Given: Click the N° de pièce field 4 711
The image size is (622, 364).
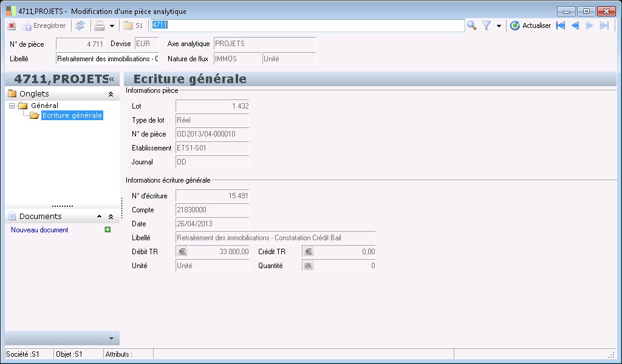Looking at the screenshot, I should (80, 44).
